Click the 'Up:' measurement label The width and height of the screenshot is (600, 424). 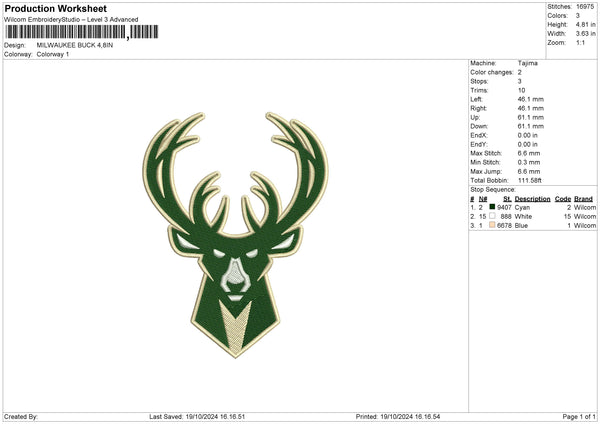pos(475,117)
